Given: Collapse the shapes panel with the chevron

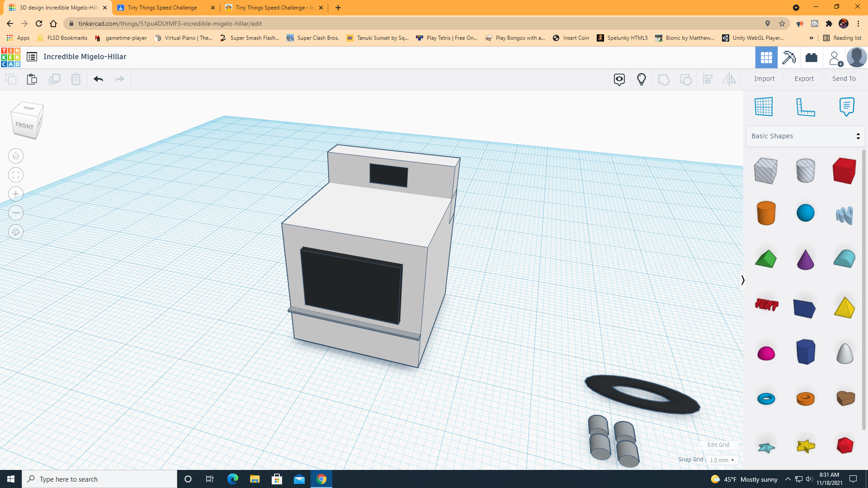Looking at the screenshot, I should coord(743,280).
